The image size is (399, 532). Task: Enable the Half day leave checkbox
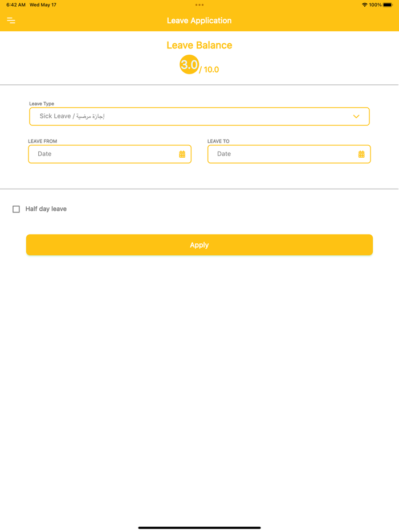16,209
